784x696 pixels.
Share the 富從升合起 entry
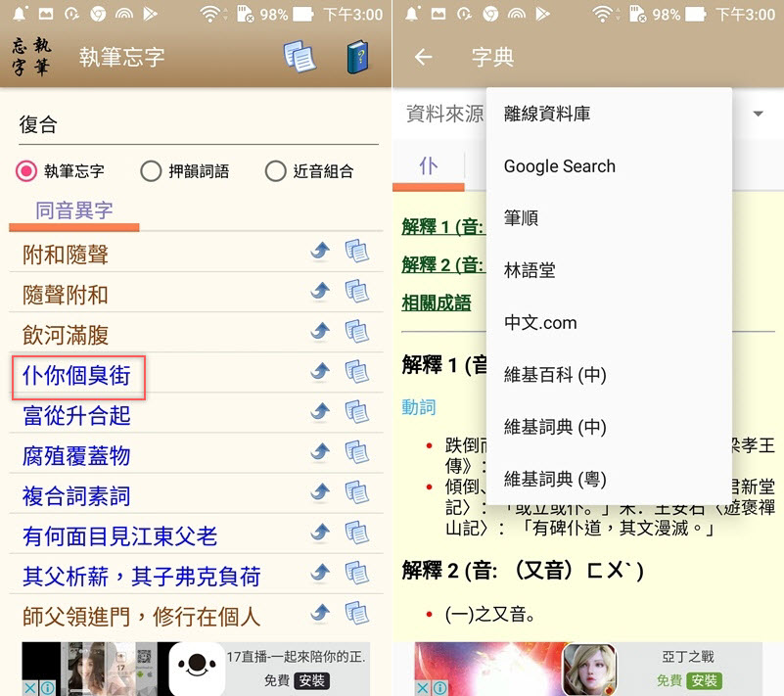[320, 411]
